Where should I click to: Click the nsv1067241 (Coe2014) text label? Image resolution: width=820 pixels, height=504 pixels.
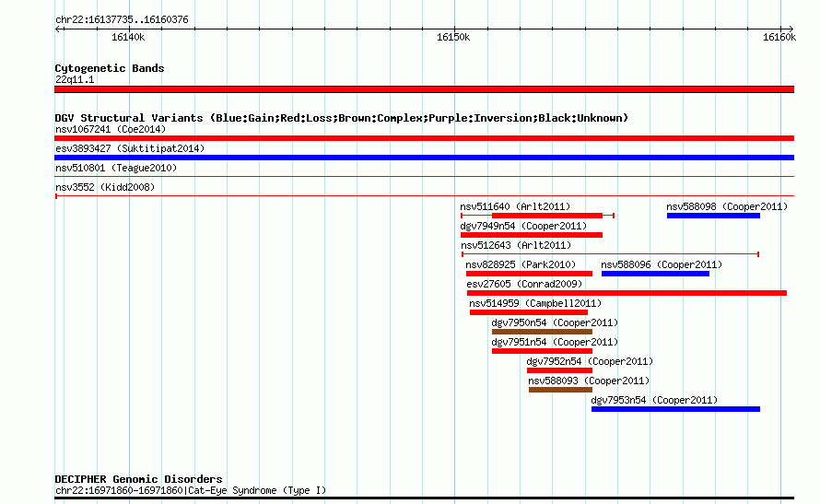click(111, 129)
